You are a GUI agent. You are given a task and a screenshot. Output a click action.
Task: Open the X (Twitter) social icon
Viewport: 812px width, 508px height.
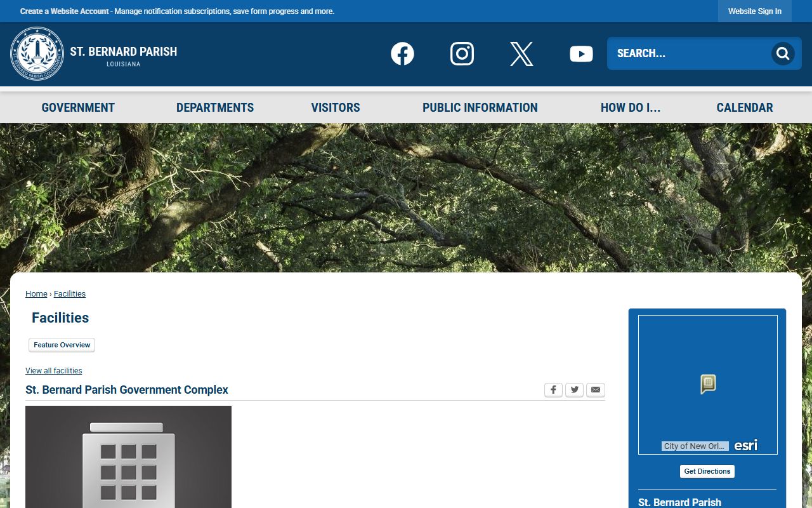[x=521, y=54]
